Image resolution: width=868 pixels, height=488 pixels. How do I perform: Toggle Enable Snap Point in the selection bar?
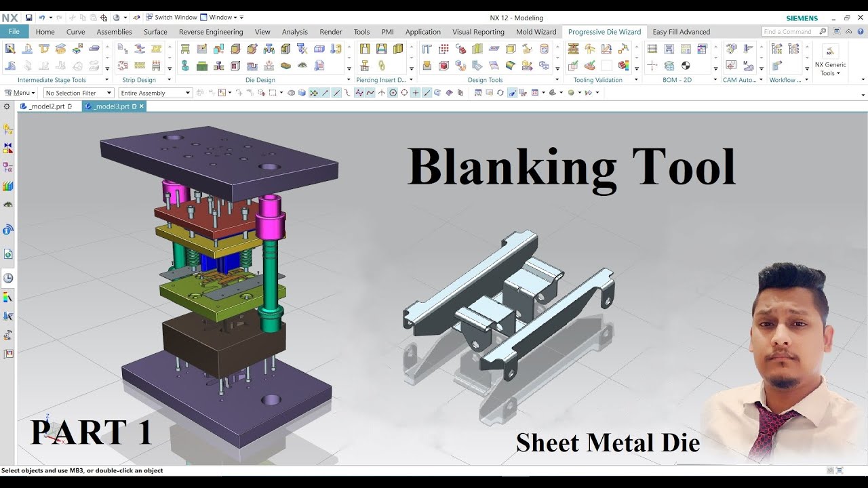pyautogui.click(x=313, y=93)
